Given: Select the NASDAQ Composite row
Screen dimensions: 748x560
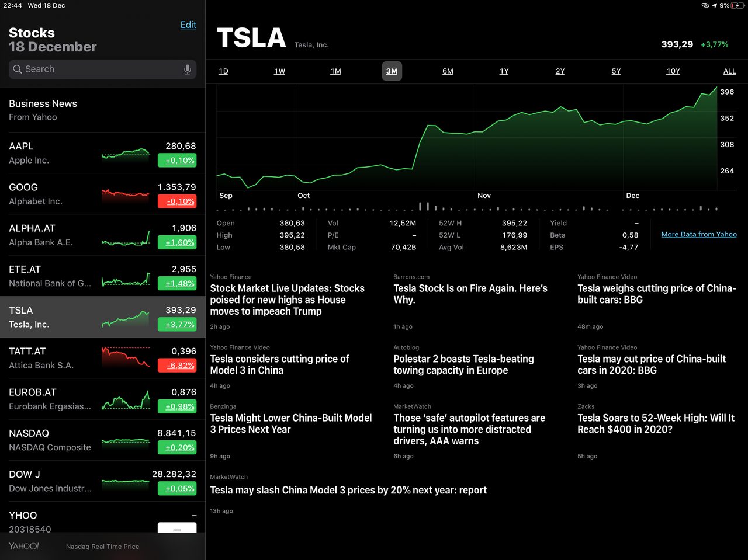Looking at the screenshot, I should pos(102,440).
